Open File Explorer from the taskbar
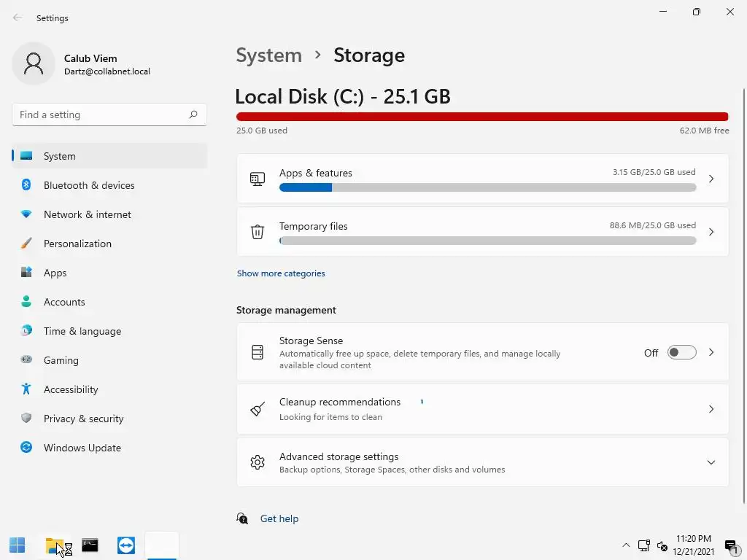Image resolution: width=747 pixels, height=560 pixels. 54,545
